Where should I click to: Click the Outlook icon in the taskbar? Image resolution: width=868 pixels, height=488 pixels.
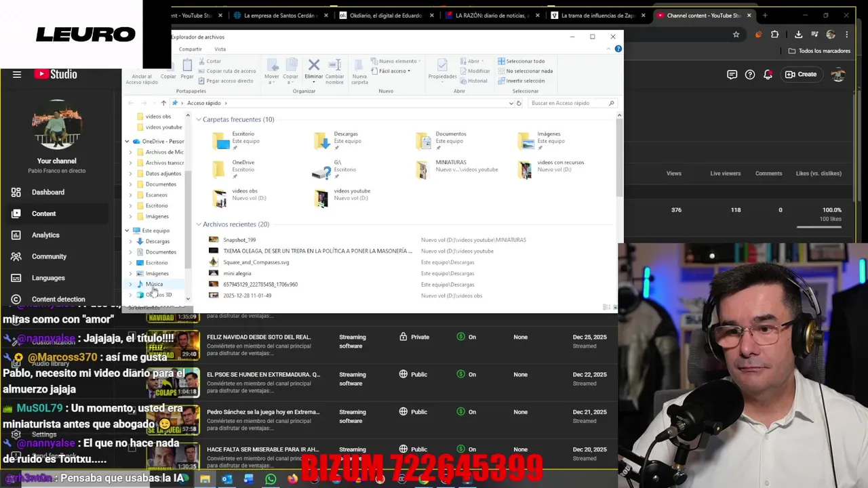tap(226, 479)
